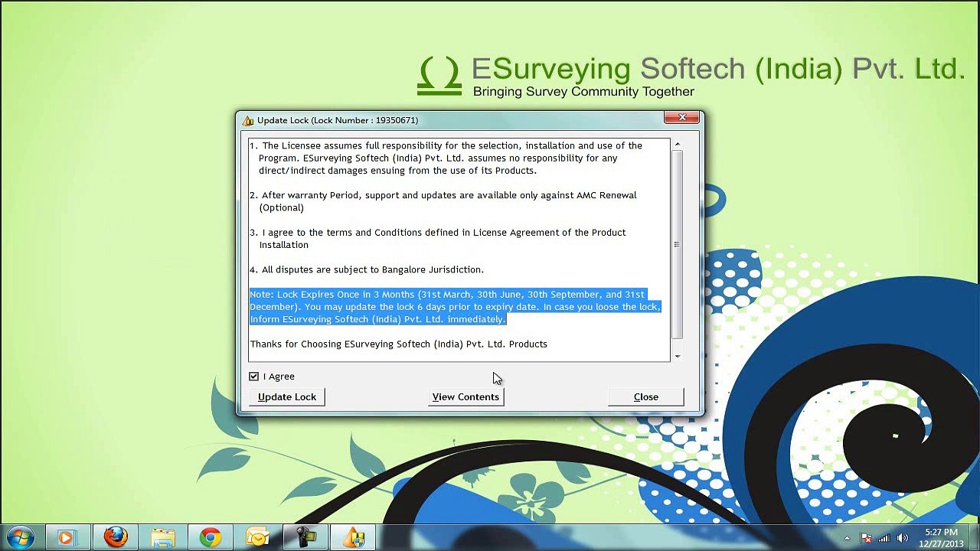Click the Close button beside View Contents
This screenshot has height=551, width=980.
click(x=645, y=396)
